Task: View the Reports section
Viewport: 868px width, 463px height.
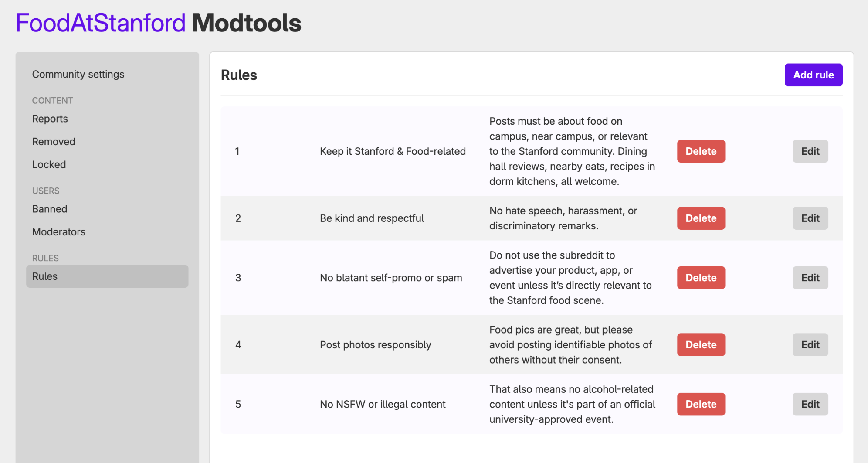Action: point(50,119)
